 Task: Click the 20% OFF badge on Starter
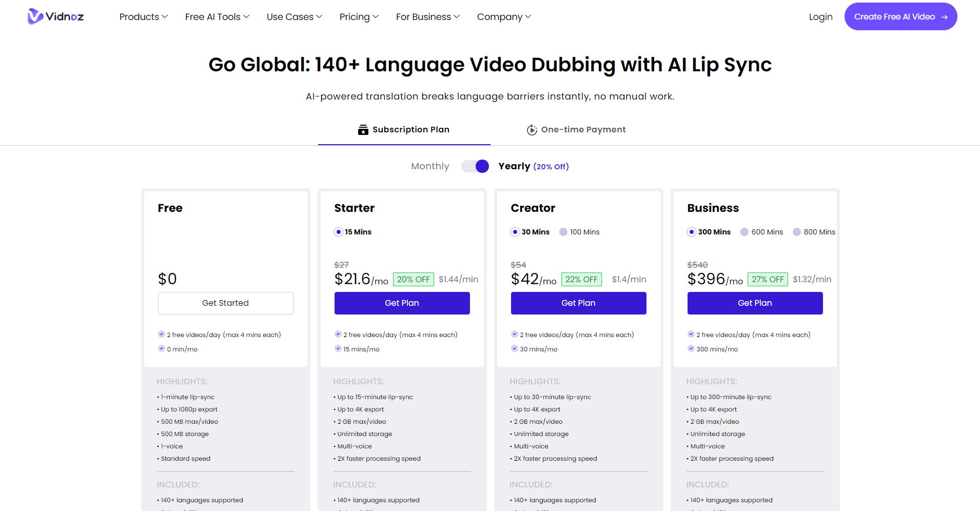(413, 279)
